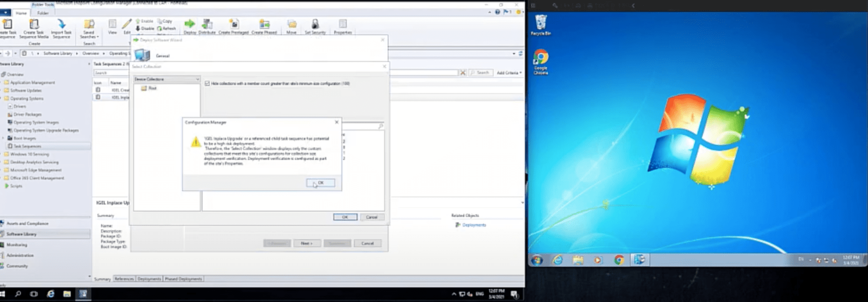Select Boot Images tree node

[24, 139]
